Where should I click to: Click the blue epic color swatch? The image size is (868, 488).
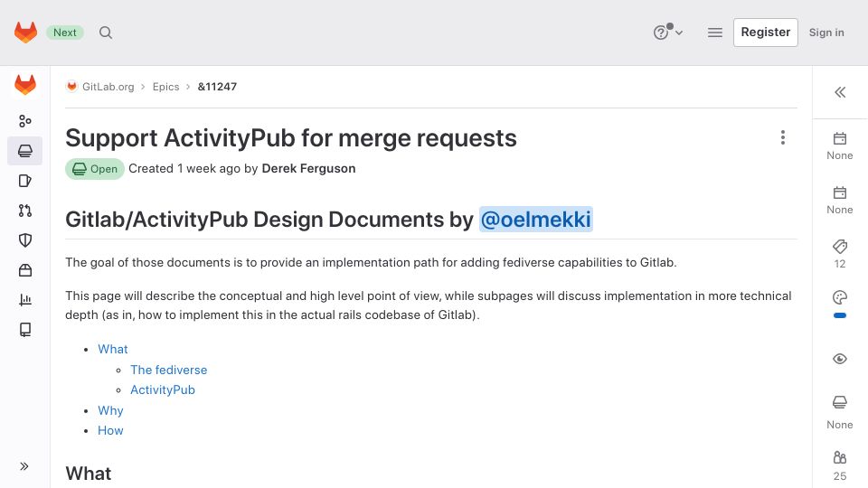click(x=840, y=316)
